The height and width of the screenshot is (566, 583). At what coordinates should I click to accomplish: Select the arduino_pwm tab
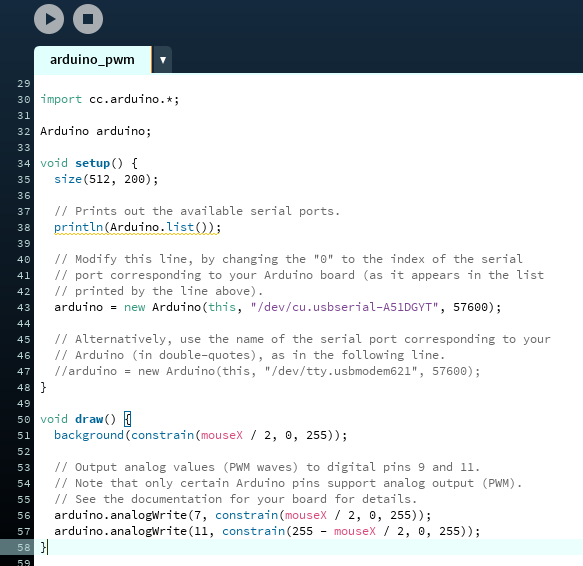[x=93, y=60]
